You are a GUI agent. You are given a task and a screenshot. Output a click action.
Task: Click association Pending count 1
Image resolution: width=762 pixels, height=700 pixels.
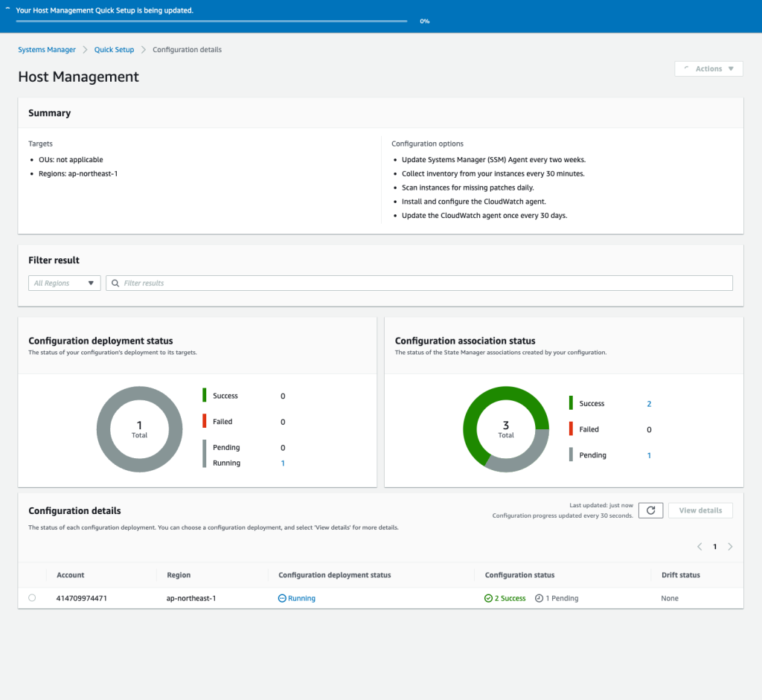(649, 455)
